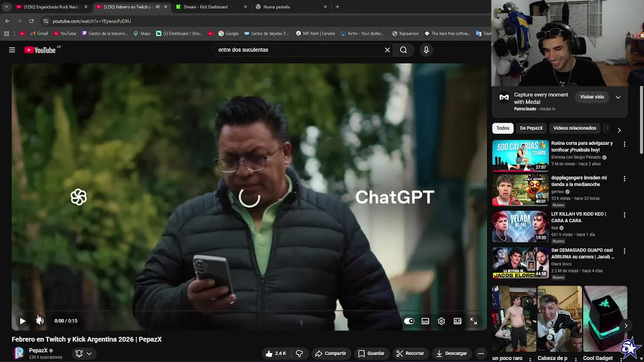This screenshot has height=362, width=644.
Task: Open the Kappamon bookmark
Action: tap(405, 34)
